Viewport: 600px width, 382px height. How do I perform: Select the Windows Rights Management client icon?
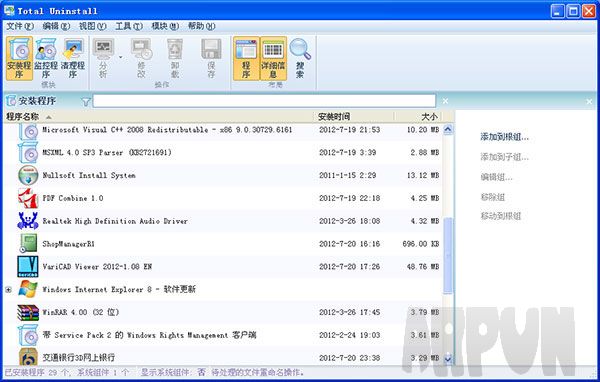tap(28, 335)
